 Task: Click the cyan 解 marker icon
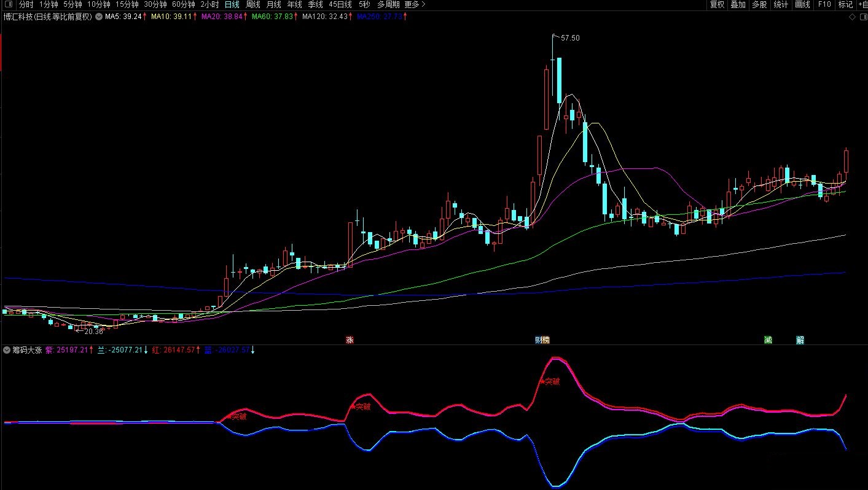800,340
